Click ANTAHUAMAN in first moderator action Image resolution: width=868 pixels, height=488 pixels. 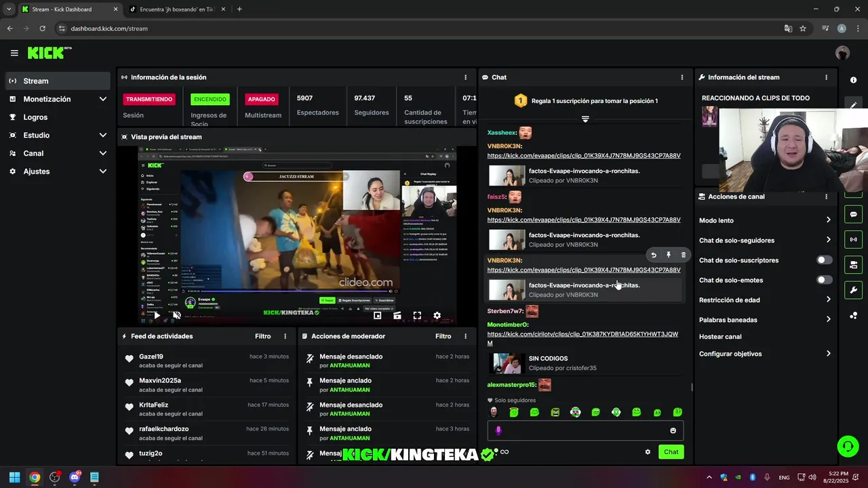(x=349, y=365)
